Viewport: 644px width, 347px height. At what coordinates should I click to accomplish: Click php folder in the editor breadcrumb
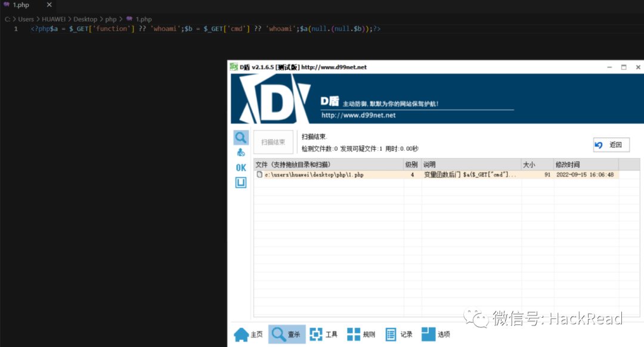(x=111, y=19)
